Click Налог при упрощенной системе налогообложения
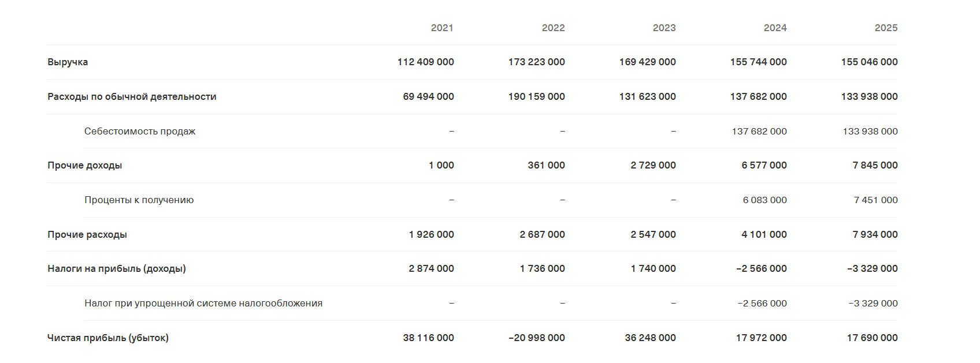This screenshot has height=363, width=980. click(x=203, y=304)
